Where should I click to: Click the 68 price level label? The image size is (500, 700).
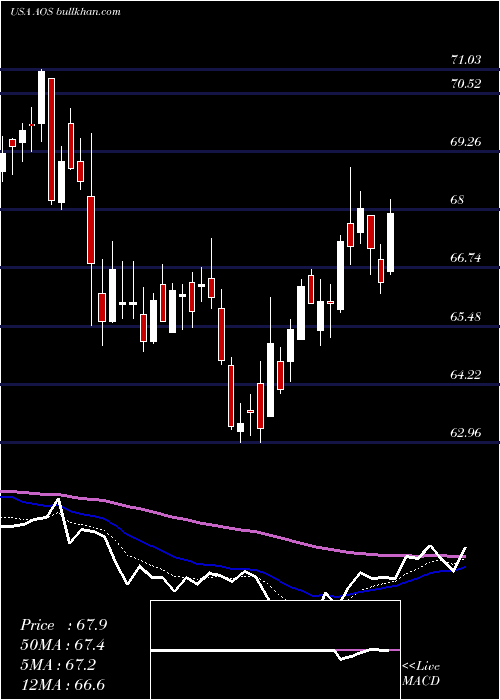click(x=458, y=200)
